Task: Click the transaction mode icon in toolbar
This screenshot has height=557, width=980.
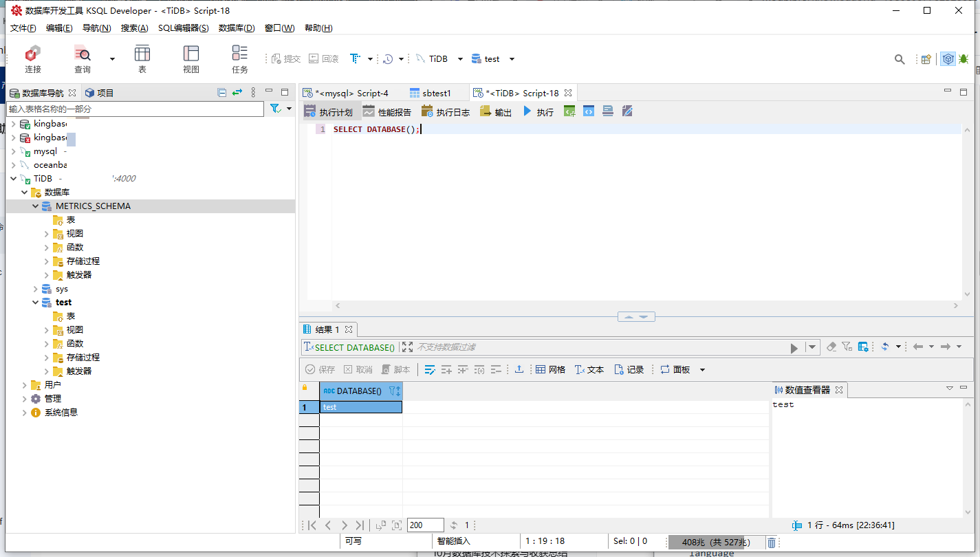Action: 355,58
